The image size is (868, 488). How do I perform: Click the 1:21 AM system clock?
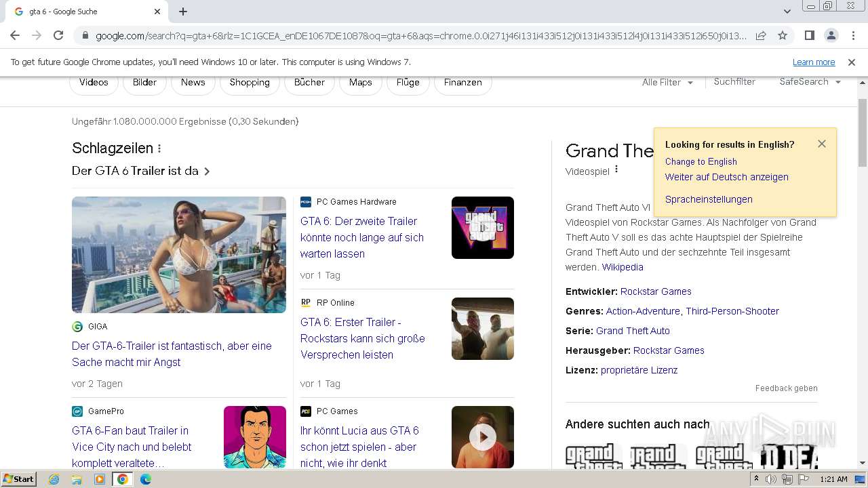tap(833, 479)
